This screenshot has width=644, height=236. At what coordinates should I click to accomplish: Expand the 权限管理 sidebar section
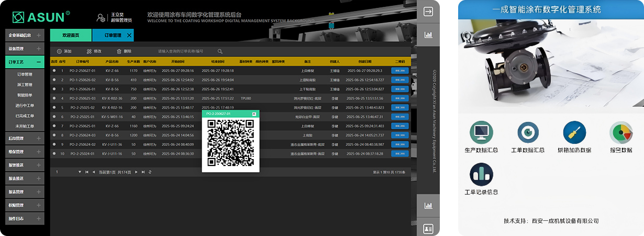coord(39,205)
